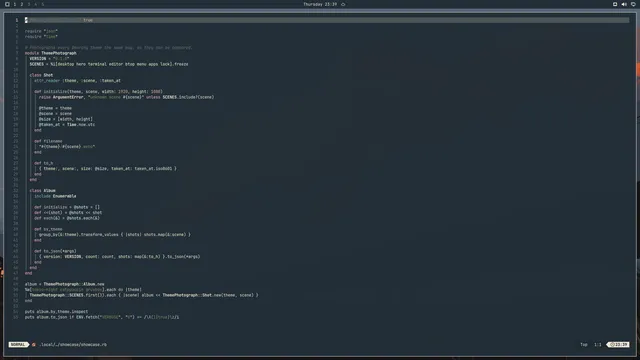
Task: Click the def <<(shot) line
Action: tap(68, 213)
